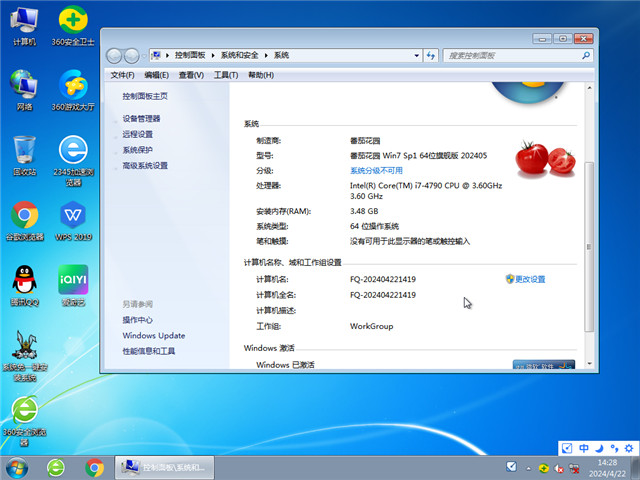Open the IME settings gear
Image resolution: width=640 pixels, height=480 pixels.
629,448
